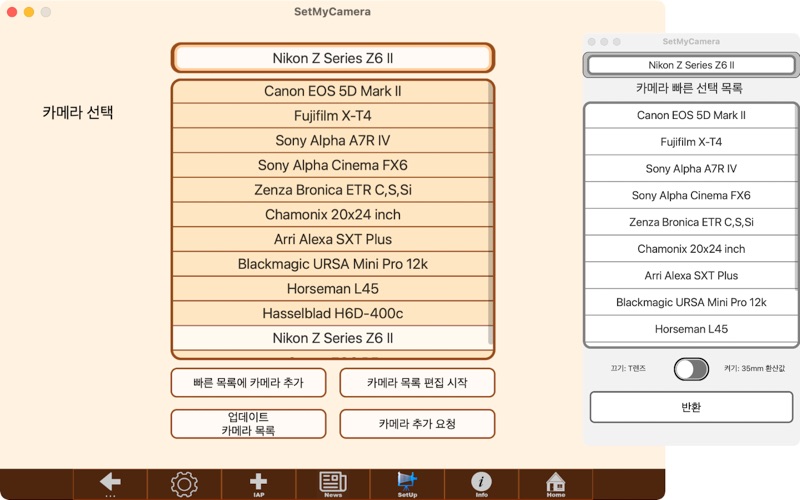The width and height of the screenshot is (800, 500).
Task: Go to the Home house icon
Action: pos(556,484)
